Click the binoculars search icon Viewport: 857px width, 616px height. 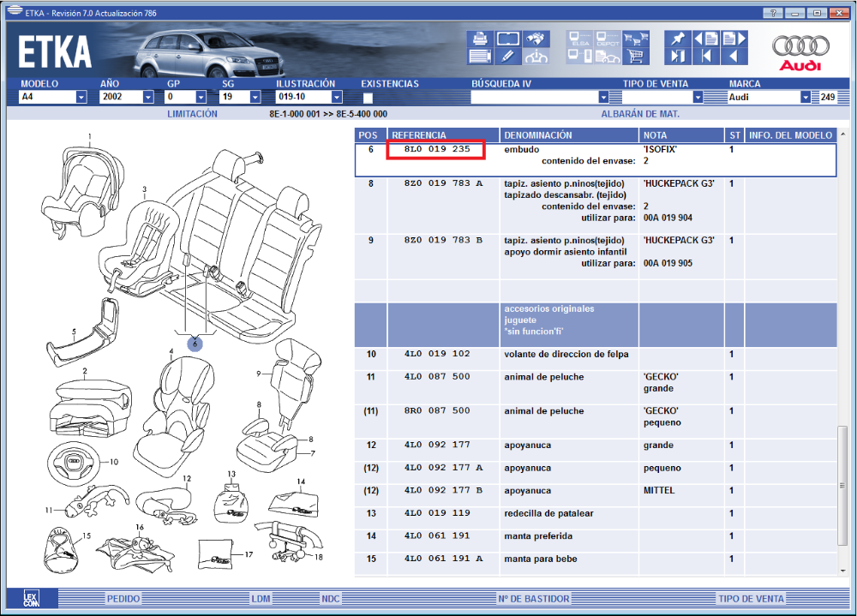point(536,39)
